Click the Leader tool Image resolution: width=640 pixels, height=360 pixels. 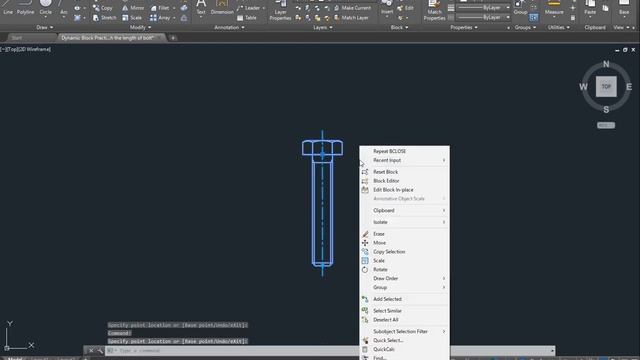tap(248, 8)
